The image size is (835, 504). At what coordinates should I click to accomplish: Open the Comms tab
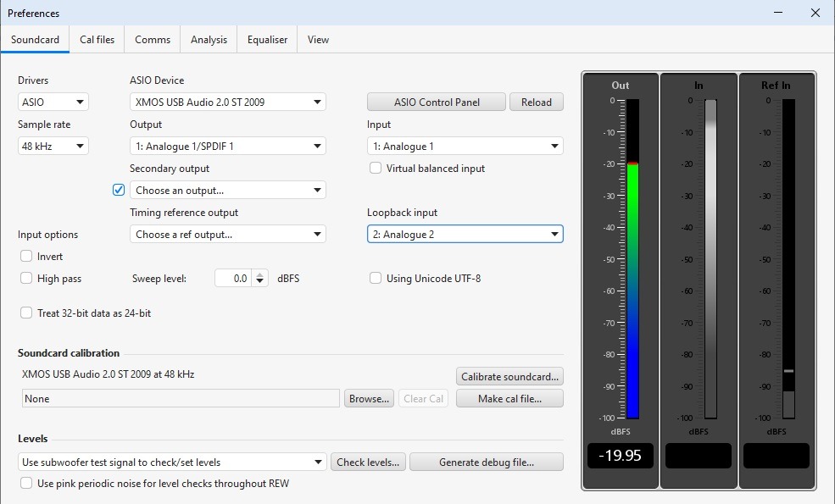tap(153, 39)
